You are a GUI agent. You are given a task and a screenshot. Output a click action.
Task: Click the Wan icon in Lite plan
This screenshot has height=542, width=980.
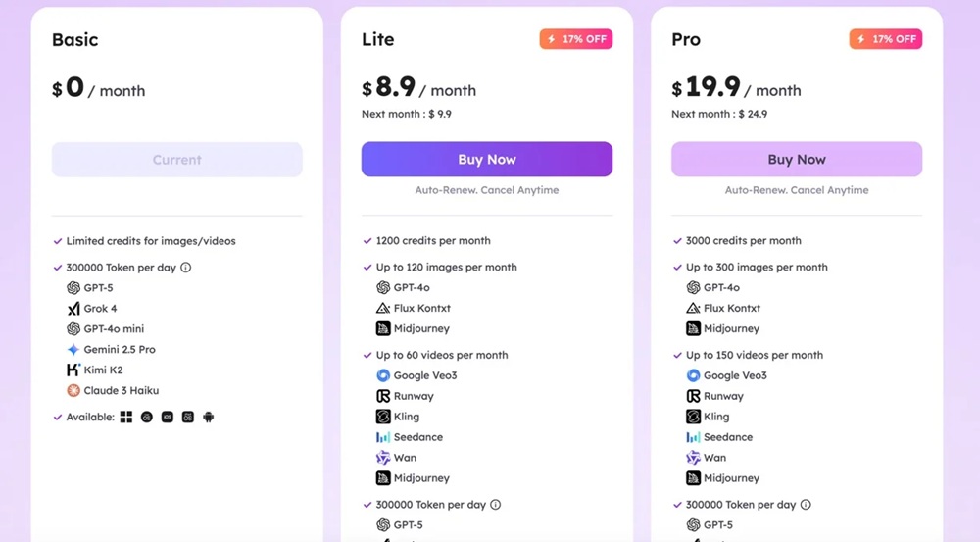(x=383, y=458)
